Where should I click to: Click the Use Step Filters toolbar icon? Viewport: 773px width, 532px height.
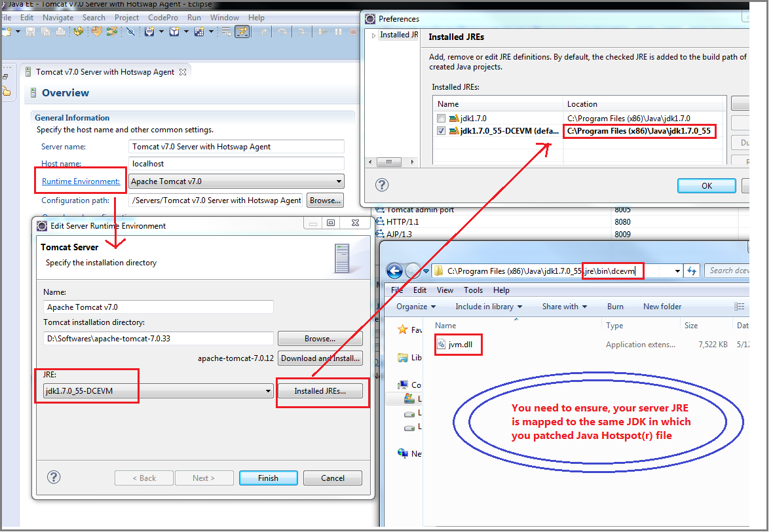tap(242, 31)
